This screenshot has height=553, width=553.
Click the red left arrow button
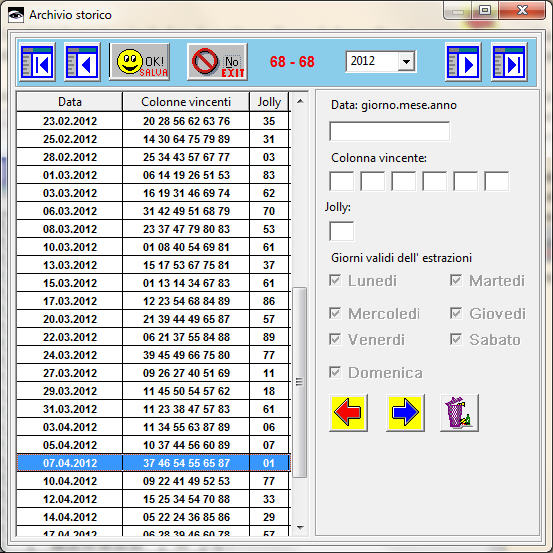[348, 412]
